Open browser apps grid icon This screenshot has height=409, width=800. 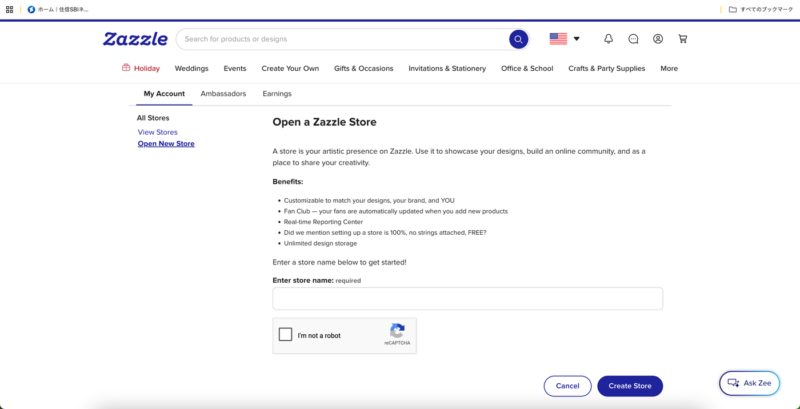click(x=9, y=9)
